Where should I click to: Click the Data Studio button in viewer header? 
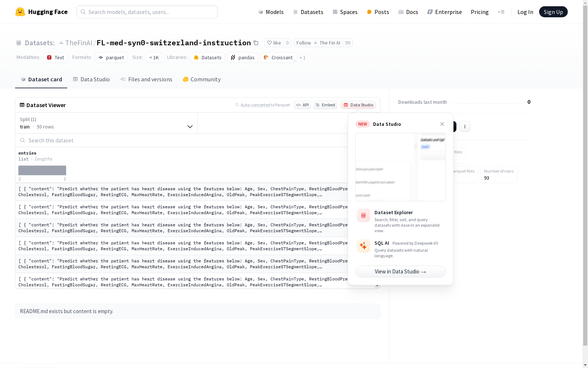pyautogui.click(x=358, y=105)
